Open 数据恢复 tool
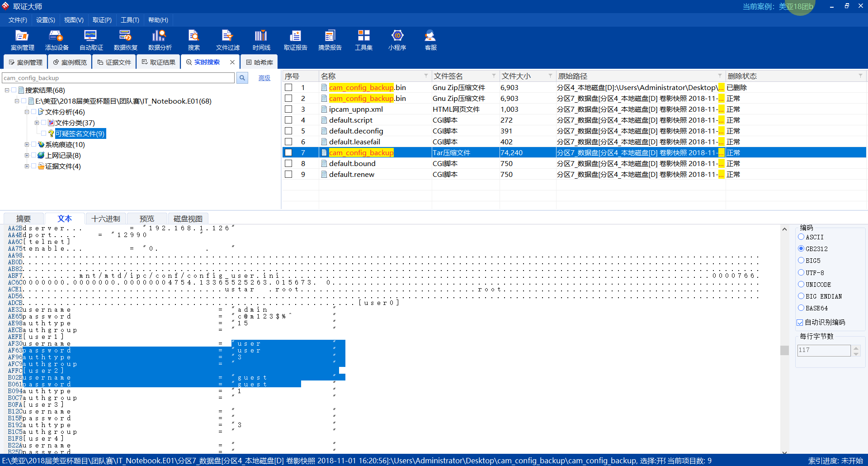 [125, 40]
